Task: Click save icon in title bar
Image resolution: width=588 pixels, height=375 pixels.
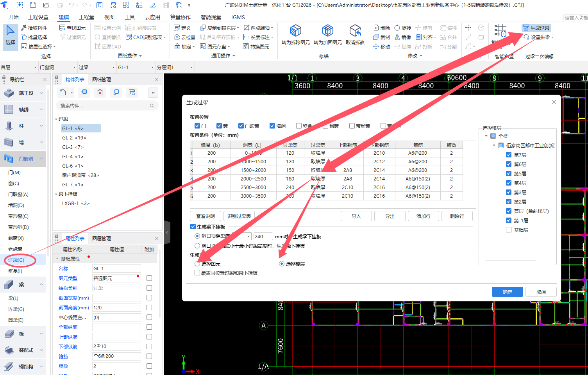Action: point(60,5)
